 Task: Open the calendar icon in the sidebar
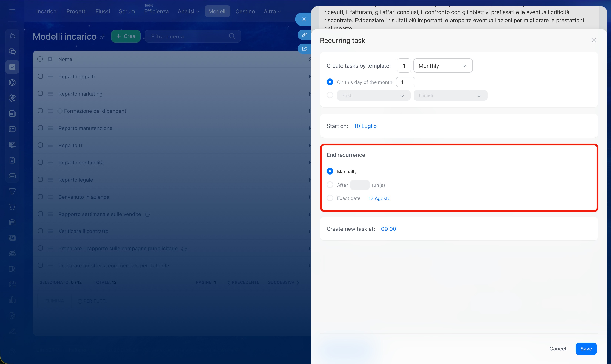[12, 129]
